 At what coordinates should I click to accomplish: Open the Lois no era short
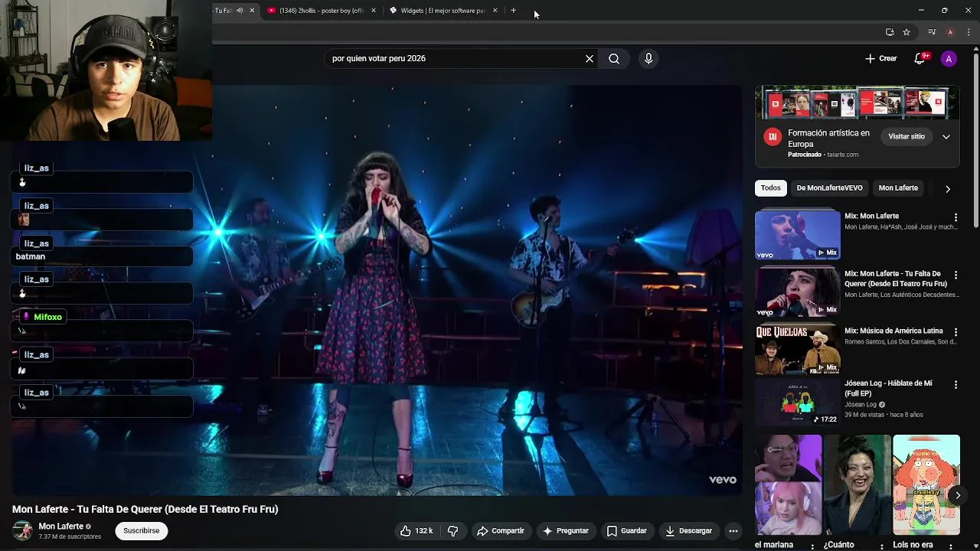tap(926, 484)
